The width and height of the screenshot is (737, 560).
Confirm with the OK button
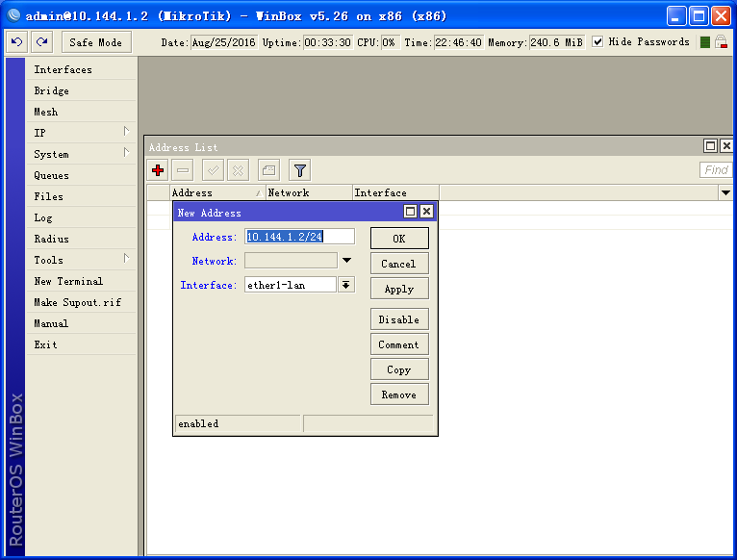pyautogui.click(x=399, y=239)
